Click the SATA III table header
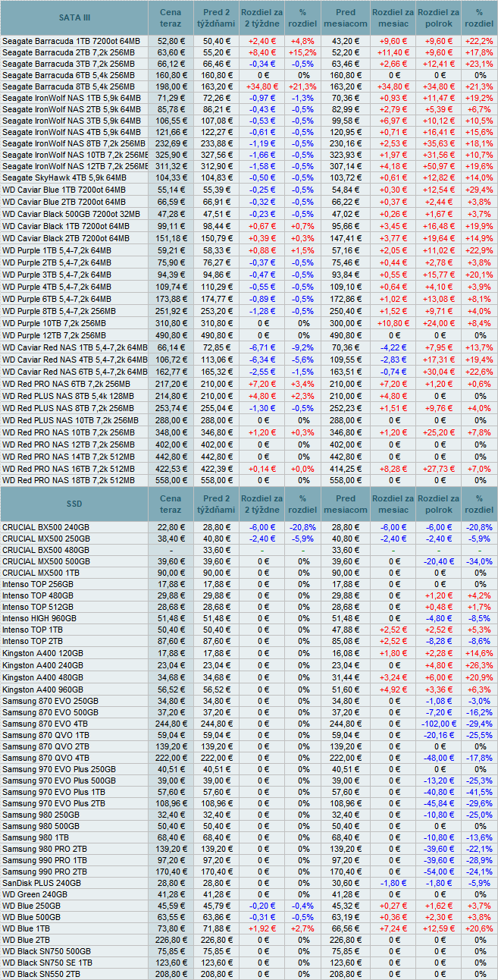 click(74, 17)
